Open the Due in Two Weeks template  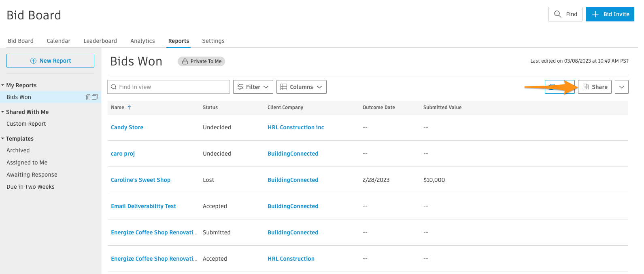30,187
